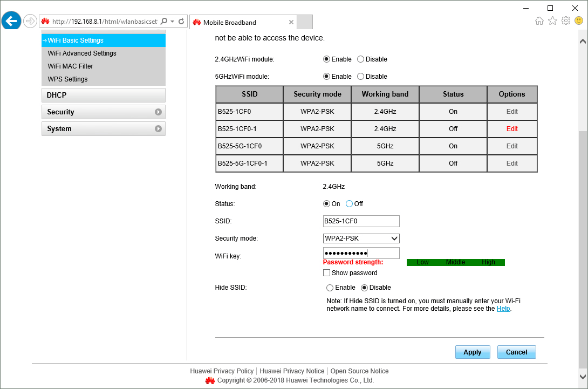Click the address bar URL text
The image size is (588, 389).
click(x=105, y=22)
